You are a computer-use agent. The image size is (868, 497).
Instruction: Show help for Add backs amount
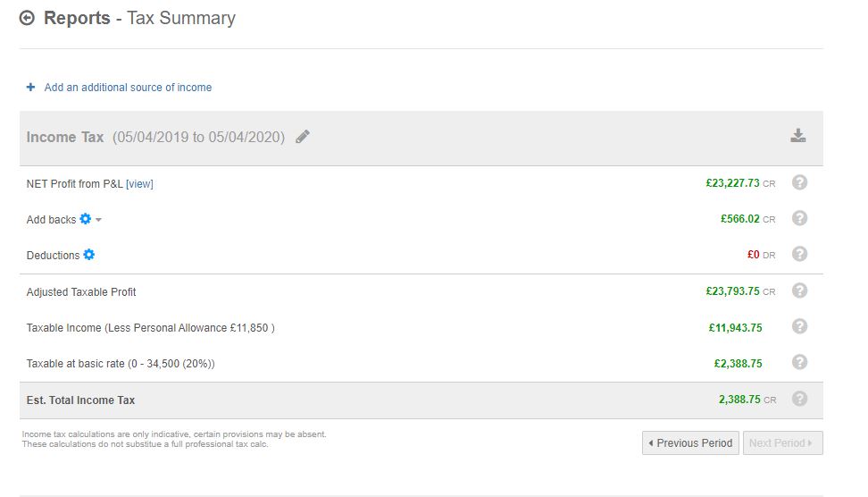pyautogui.click(x=799, y=218)
